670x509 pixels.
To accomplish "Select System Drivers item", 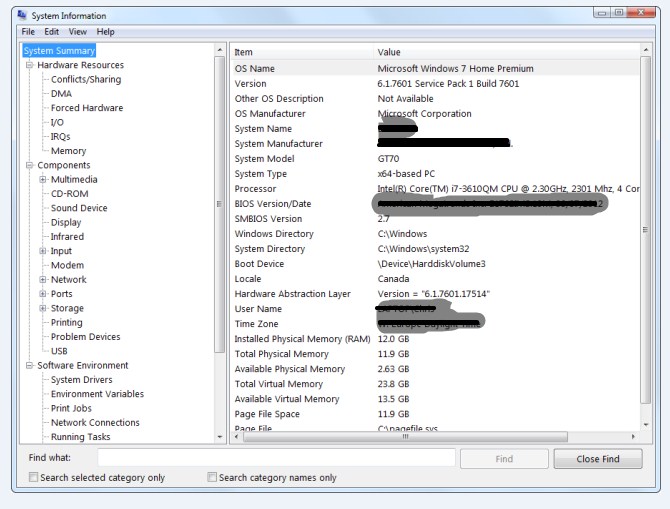I will pyautogui.click(x=82, y=380).
